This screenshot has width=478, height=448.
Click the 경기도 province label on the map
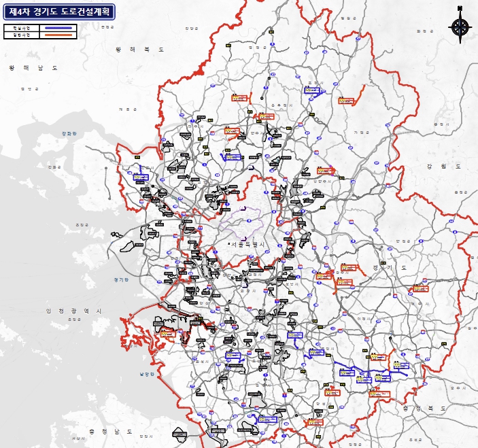coord(390,267)
